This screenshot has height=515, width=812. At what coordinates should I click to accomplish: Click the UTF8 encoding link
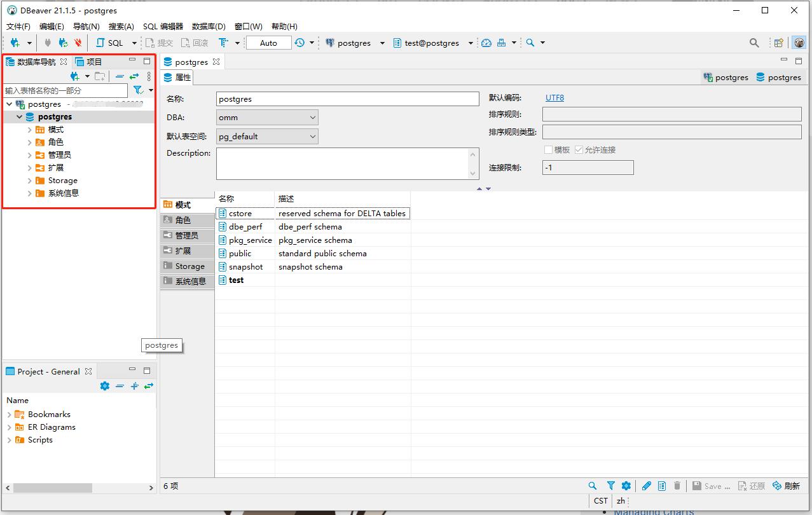(554, 98)
